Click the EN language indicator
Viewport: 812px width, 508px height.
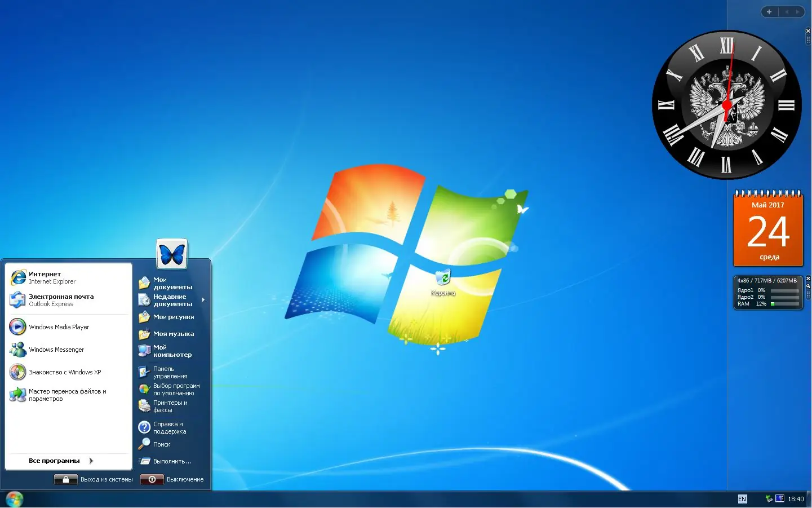[x=742, y=499]
